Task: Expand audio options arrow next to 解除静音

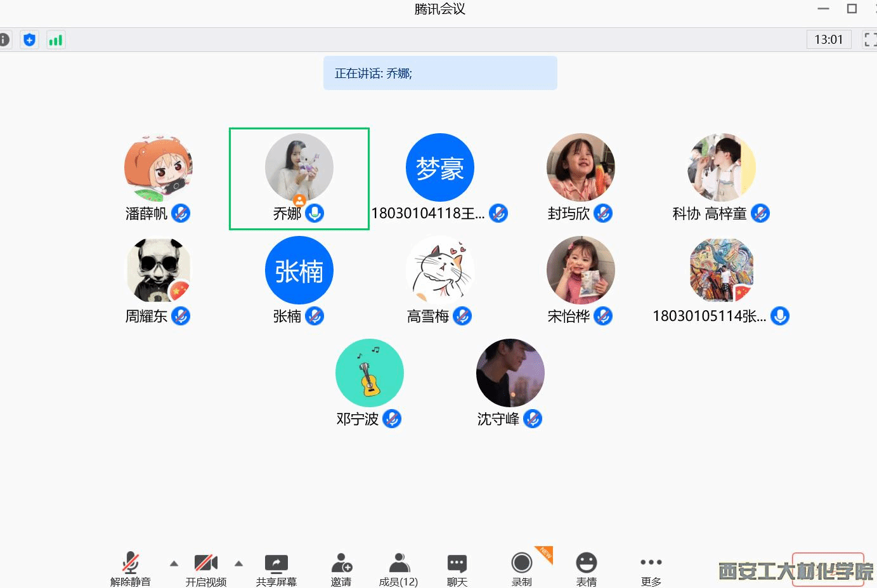Action: pyautogui.click(x=174, y=563)
